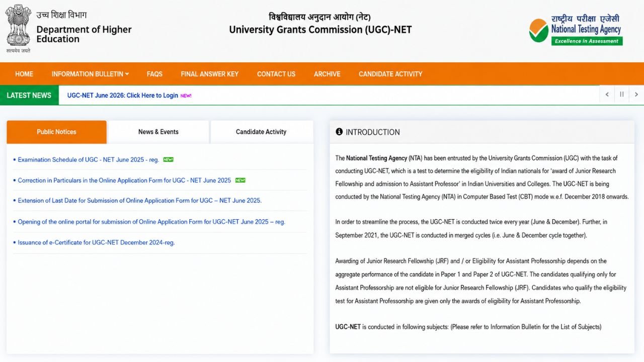The height and width of the screenshot is (362, 644).
Task: Click bold National Testing Agency text in introduction
Action: (x=376, y=158)
